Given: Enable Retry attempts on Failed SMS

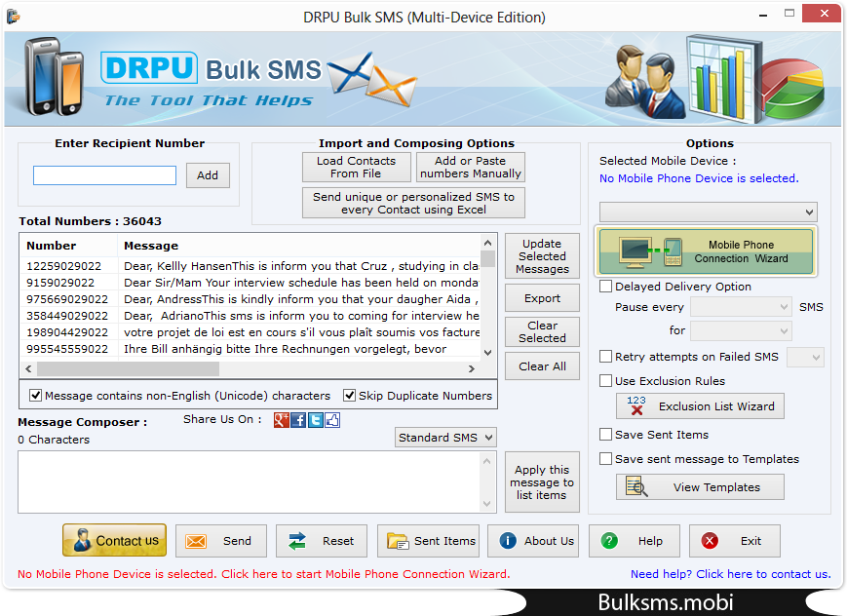Looking at the screenshot, I should pos(606,357).
